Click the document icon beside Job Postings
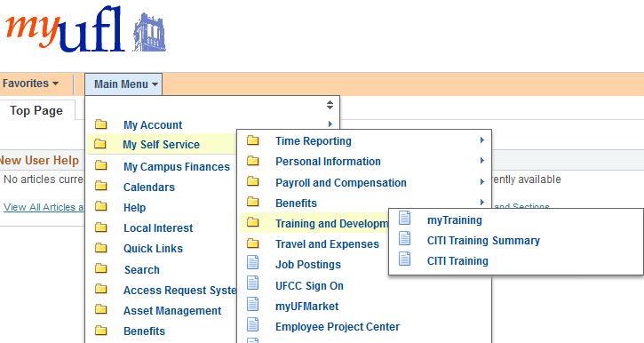This screenshot has width=644, height=343. pyautogui.click(x=252, y=262)
